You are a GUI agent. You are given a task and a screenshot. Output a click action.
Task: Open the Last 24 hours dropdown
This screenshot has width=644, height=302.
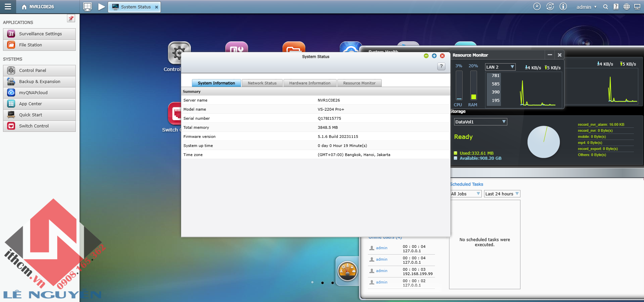coord(502,194)
